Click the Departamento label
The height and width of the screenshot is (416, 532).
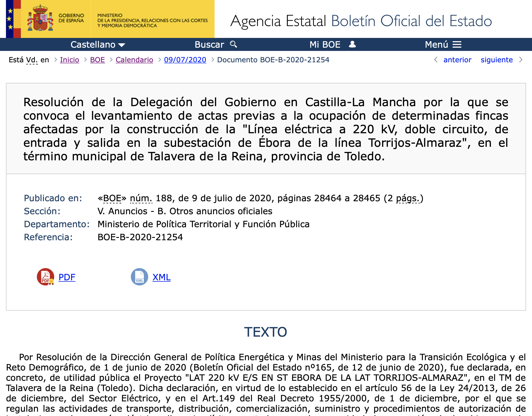coord(57,224)
